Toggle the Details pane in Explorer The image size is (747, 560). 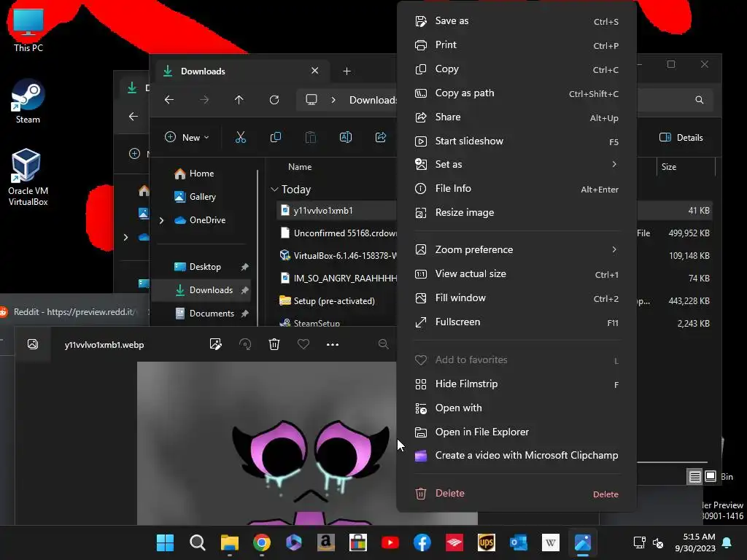coord(681,138)
